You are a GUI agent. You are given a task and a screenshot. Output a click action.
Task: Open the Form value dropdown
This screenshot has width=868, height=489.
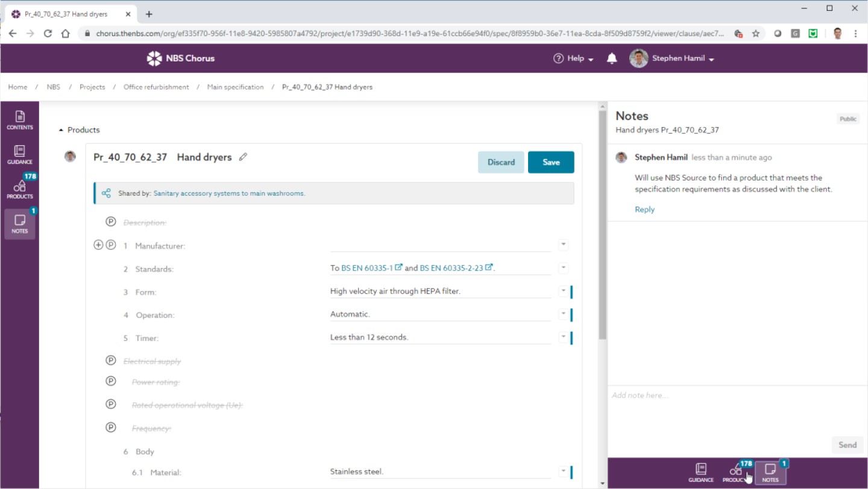pos(563,291)
